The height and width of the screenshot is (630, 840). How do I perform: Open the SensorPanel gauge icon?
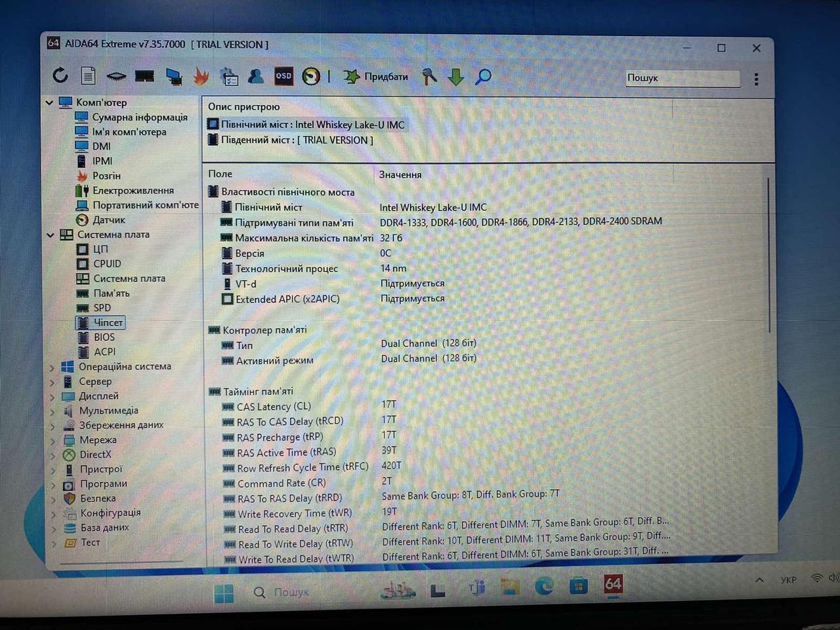(311, 77)
